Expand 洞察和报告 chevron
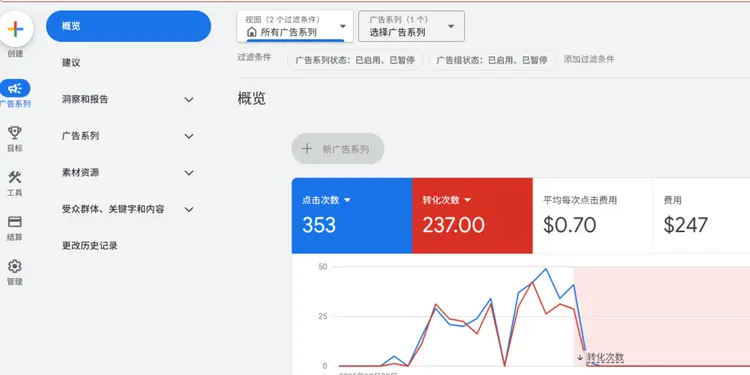 pyautogui.click(x=189, y=99)
